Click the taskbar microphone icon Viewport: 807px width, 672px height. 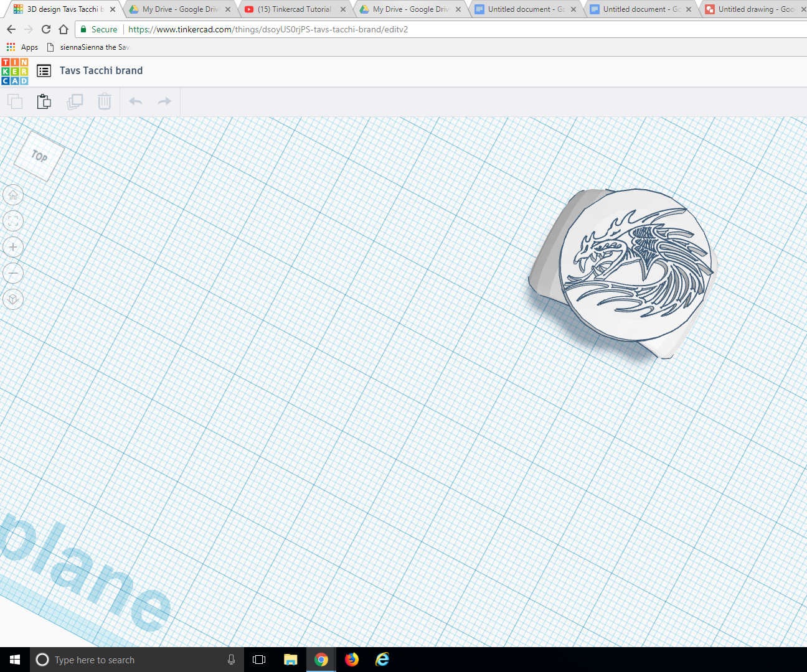pyautogui.click(x=231, y=660)
